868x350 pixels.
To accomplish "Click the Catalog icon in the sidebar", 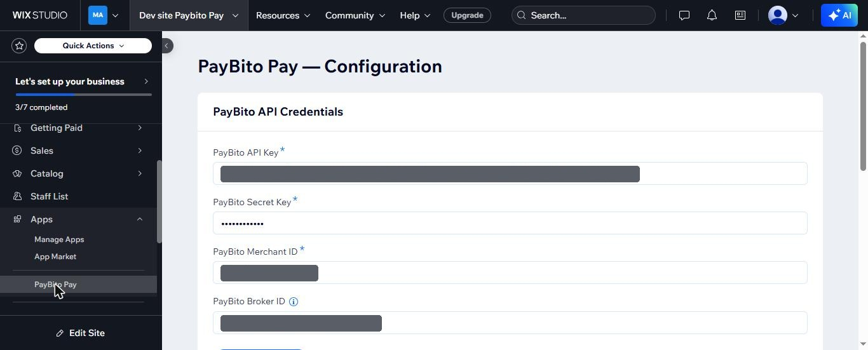I will coord(17,173).
